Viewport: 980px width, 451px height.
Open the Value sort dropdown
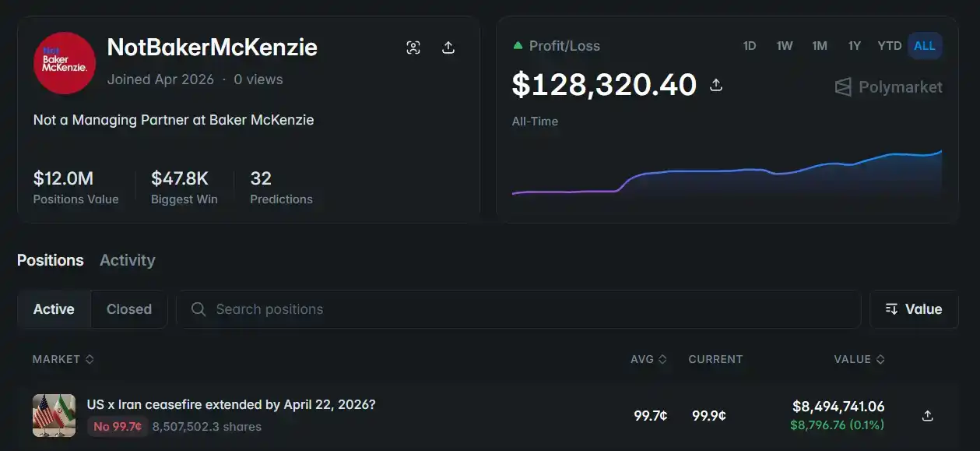click(x=914, y=309)
